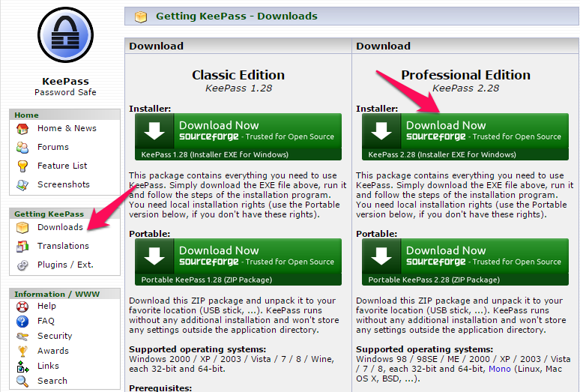Viewport: 580px width, 392px height.
Task: Open the Home & News link
Action: [x=67, y=128]
